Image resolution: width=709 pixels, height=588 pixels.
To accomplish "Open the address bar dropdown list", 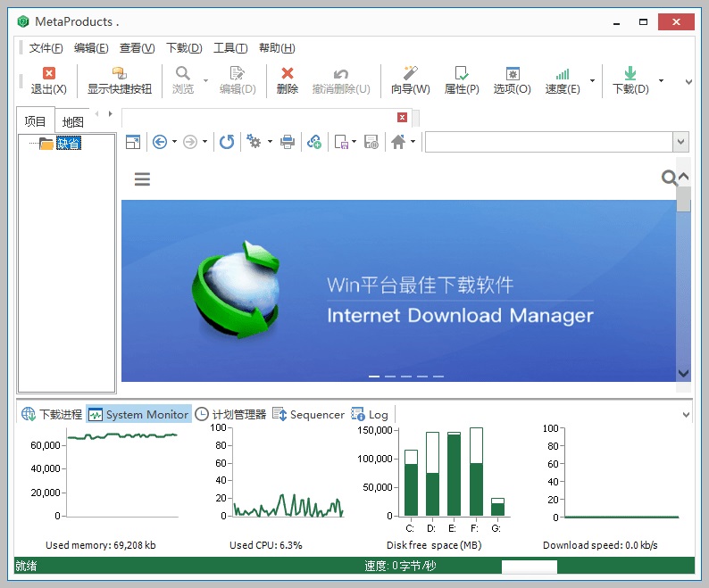I will tap(680, 142).
